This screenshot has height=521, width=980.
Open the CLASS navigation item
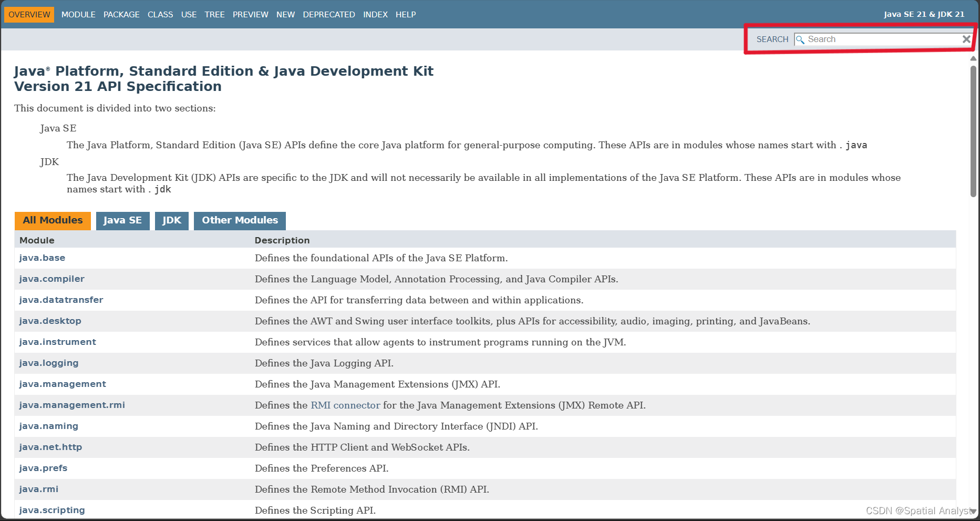coord(160,15)
